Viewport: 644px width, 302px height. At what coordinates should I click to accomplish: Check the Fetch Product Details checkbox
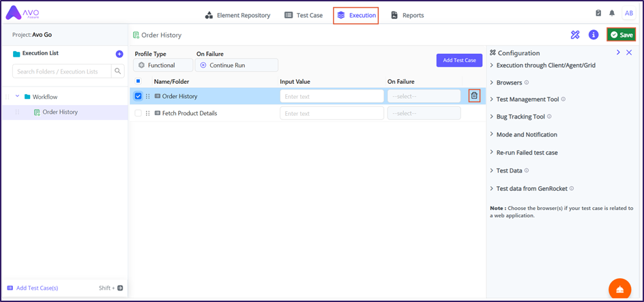(x=138, y=113)
